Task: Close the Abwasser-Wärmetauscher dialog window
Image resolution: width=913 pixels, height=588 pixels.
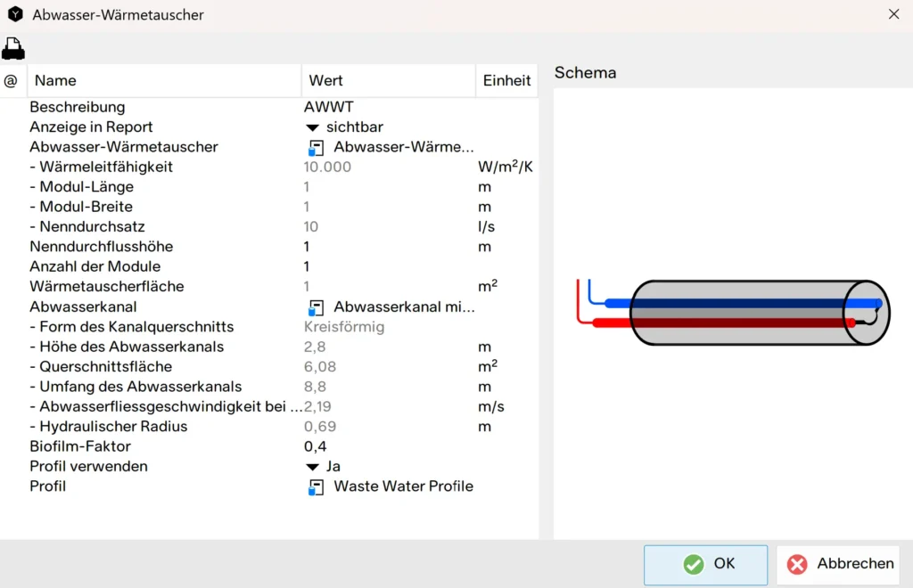Action: (893, 14)
